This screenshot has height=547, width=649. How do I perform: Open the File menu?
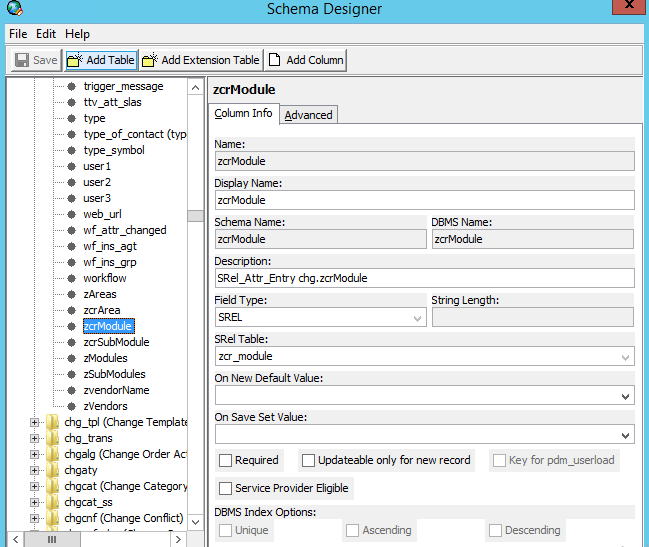coord(18,34)
